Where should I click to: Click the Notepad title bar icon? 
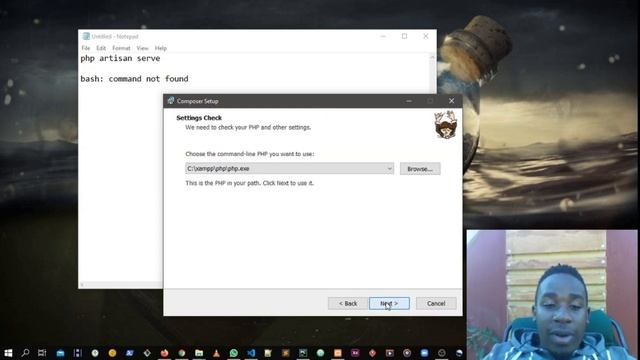tap(86, 36)
